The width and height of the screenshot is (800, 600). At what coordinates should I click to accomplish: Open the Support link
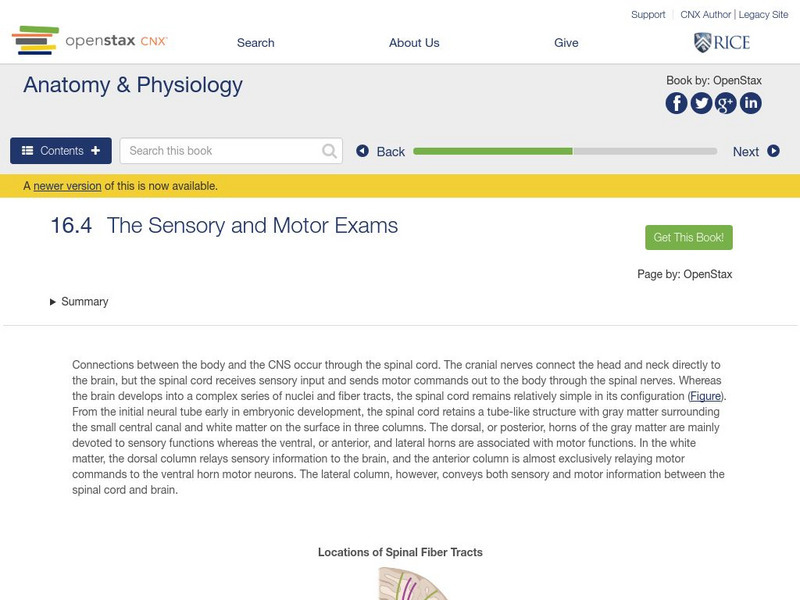coord(648,15)
